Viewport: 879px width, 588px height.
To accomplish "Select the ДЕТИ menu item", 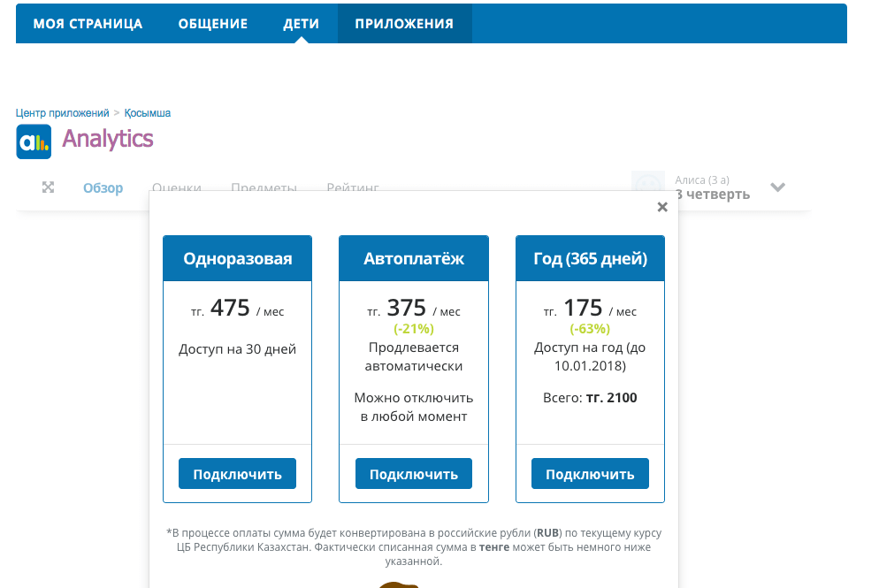I will click(302, 24).
